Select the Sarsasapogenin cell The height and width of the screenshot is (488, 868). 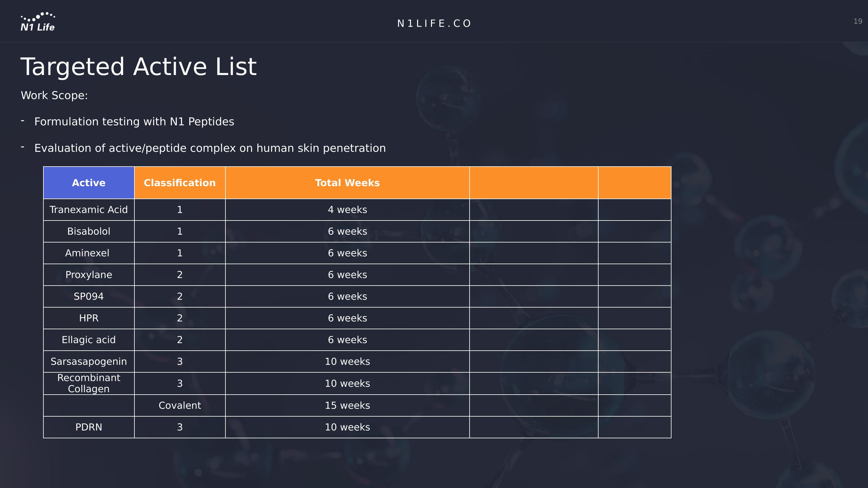(89, 361)
